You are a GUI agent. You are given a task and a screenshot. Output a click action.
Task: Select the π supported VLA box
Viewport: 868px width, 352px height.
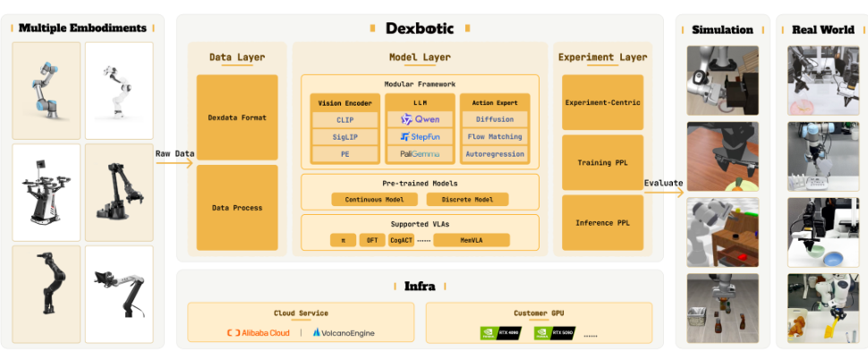click(344, 240)
